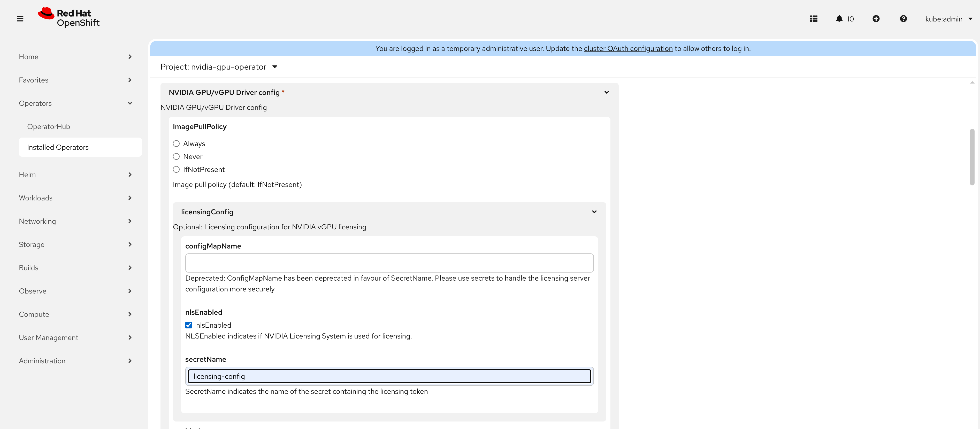The height and width of the screenshot is (429, 980).
Task: Open the cluster OAuth configuration link
Action: (628, 48)
